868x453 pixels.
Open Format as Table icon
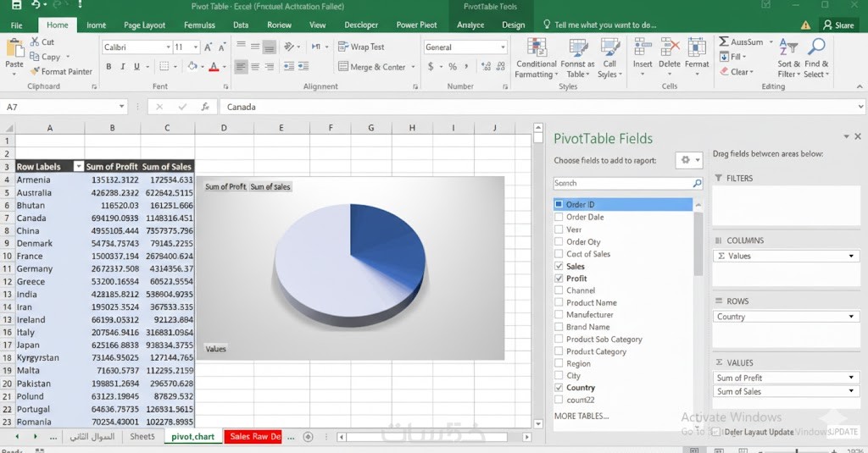point(578,48)
